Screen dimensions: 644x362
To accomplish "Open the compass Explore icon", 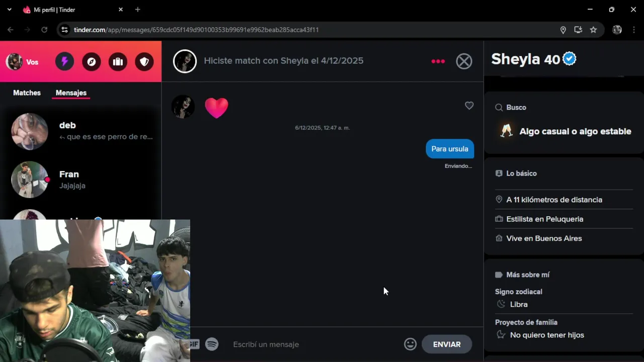I will coord(91,62).
